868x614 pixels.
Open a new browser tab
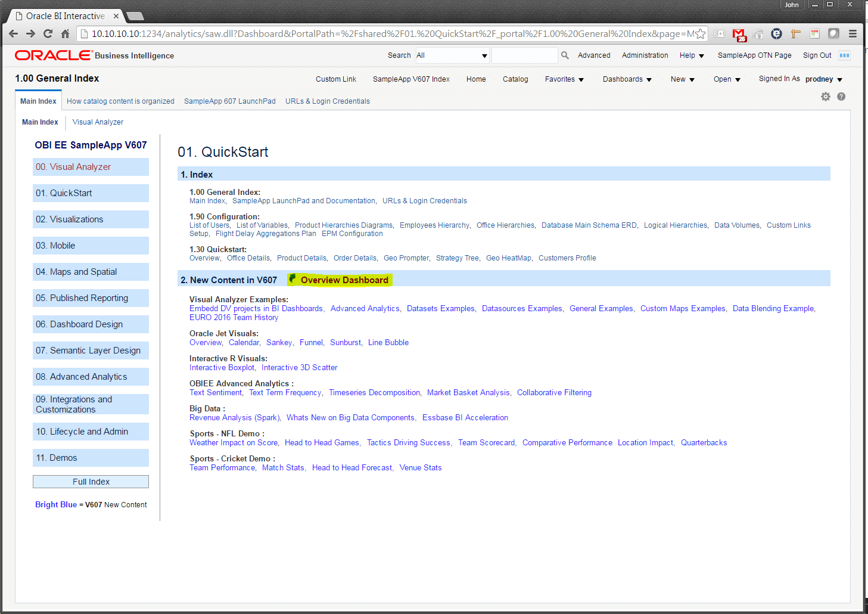click(x=135, y=16)
